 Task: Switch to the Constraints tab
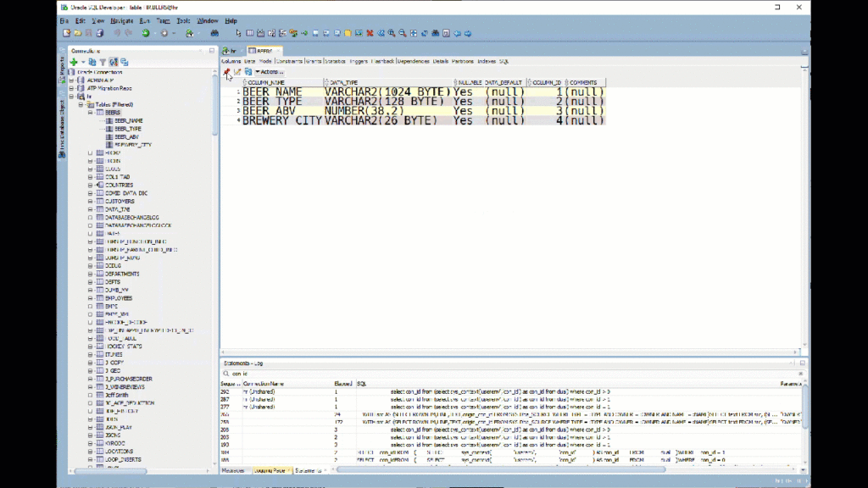coord(289,61)
